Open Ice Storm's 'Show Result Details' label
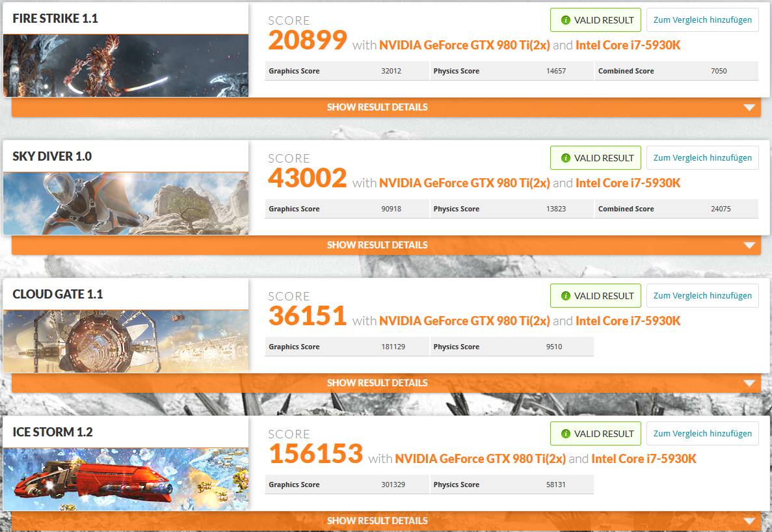Screen dimensions: 772x532 point(377,521)
